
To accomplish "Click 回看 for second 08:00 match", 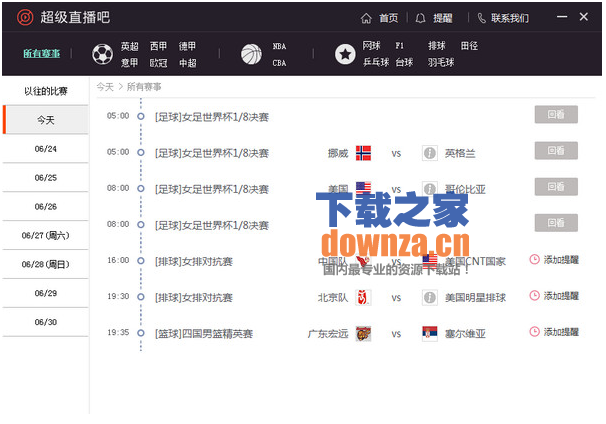I will (x=556, y=223).
